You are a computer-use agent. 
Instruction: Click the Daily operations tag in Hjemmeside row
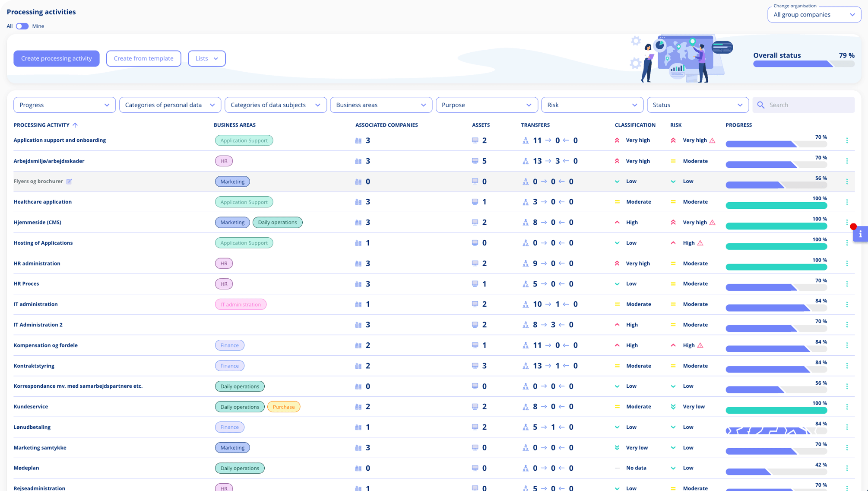pos(277,223)
